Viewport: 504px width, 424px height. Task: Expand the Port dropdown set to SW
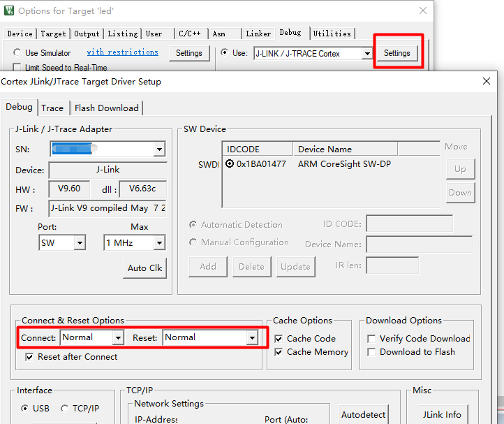click(x=80, y=243)
